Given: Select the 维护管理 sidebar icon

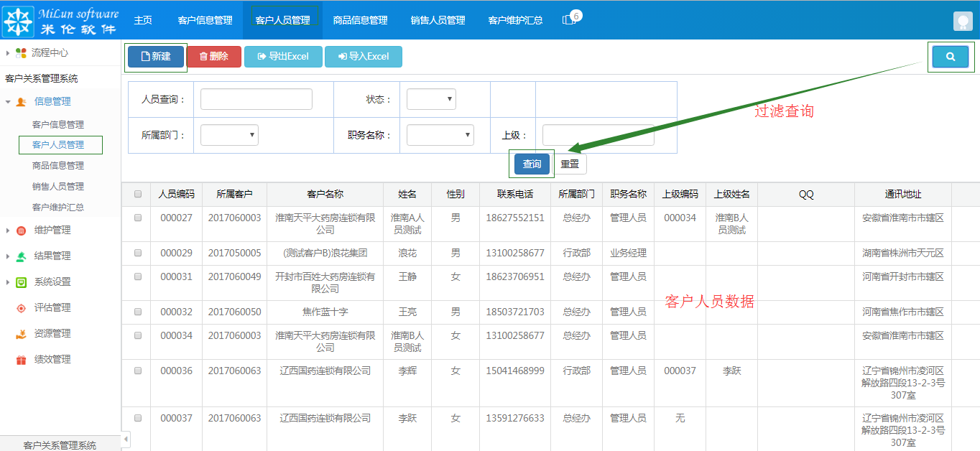Looking at the screenshot, I should pyautogui.click(x=22, y=230).
